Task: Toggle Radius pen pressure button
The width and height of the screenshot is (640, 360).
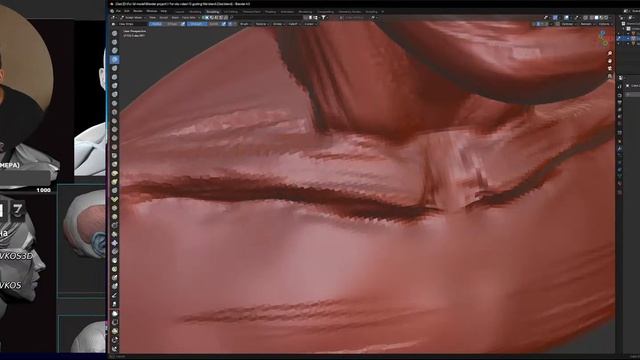Action: click(183, 24)
